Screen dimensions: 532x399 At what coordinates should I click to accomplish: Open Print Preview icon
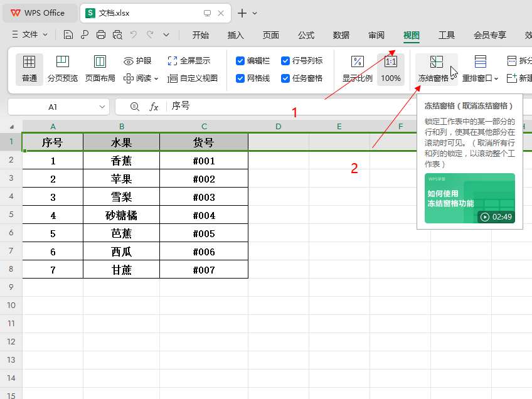(117, 35)
